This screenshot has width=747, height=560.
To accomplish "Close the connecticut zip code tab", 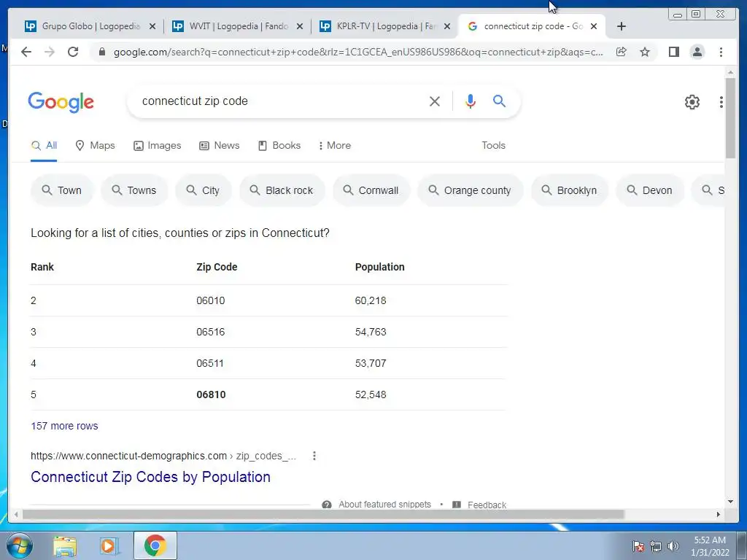I will click(x=594, y=26).
